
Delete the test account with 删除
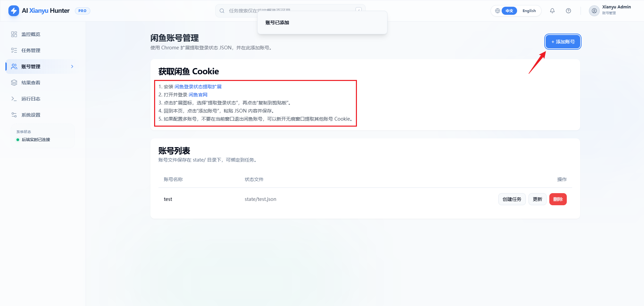pyautogui.click(x=558, y=199)
